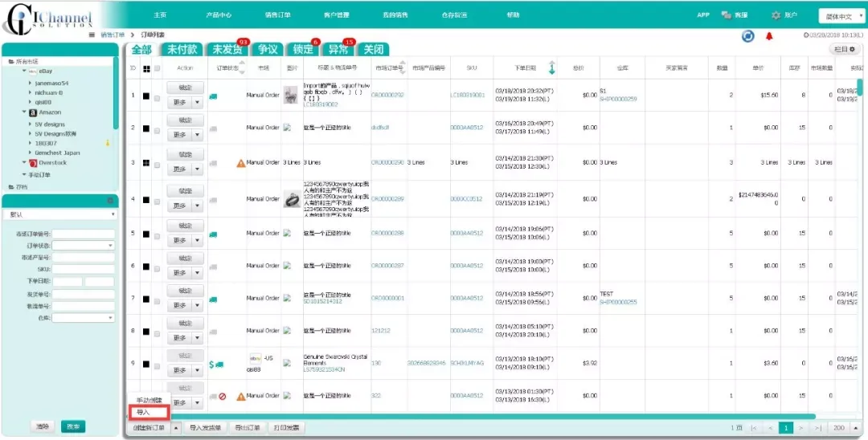Click the teal 搜索 search button
The height and width of the screenshot is (440, 868).
73,426
